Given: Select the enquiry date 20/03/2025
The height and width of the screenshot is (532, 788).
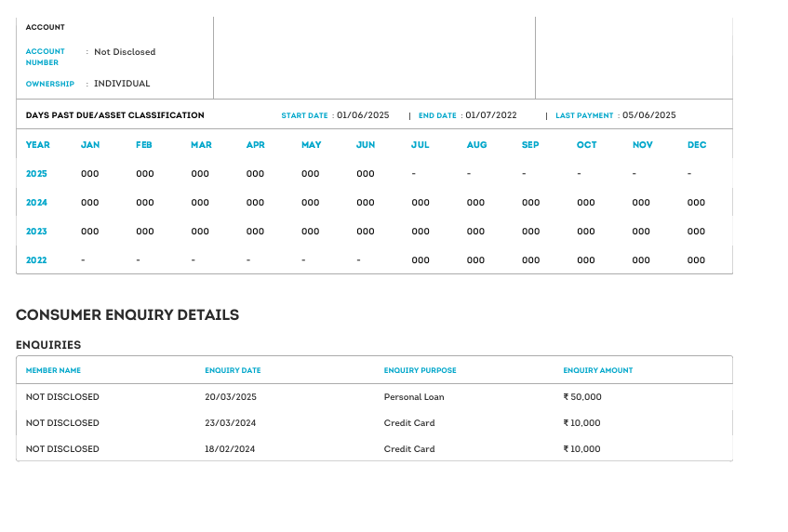Looking at the screenshot, I should 231,397.
